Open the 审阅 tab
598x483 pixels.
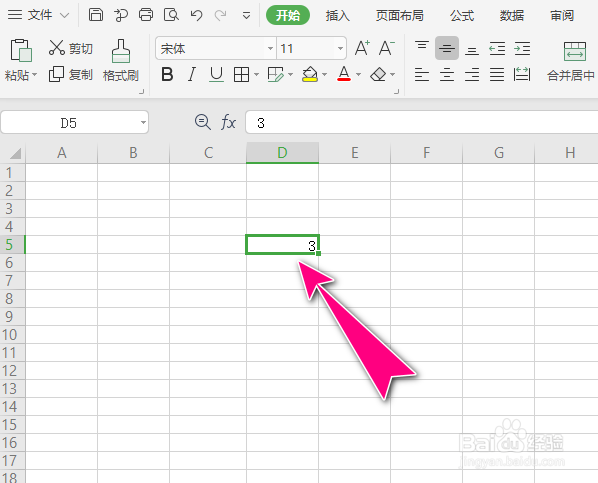[562, 16]
